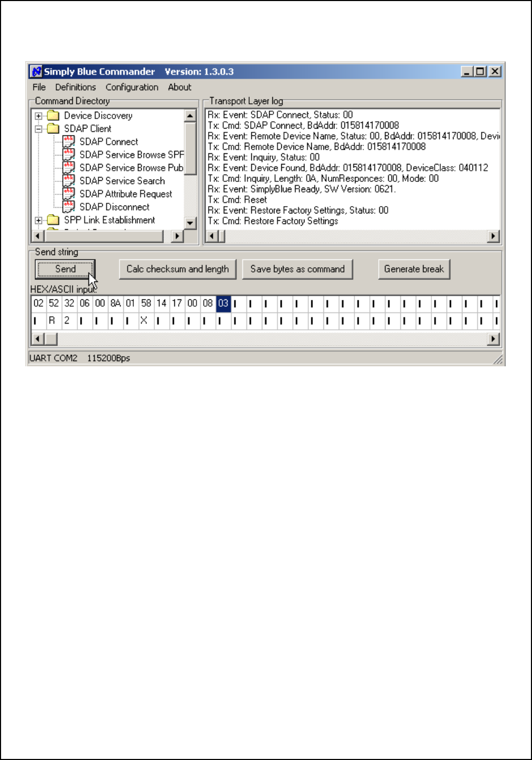Click right arrow of Command Directory horizontal scrollbar

tap(178, 236)
